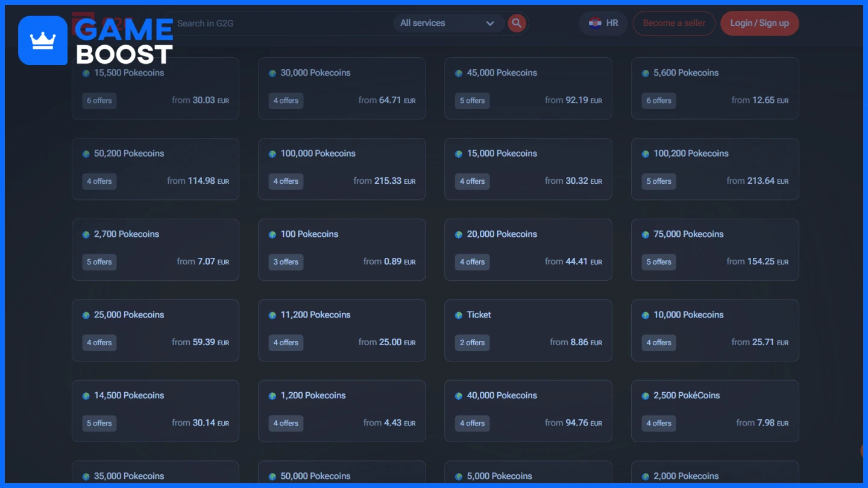Image resolution: width=868 pixels, height=488 pixels.
Task: Click the 2 offers badge on Ticket
Action: click(472, 343)
